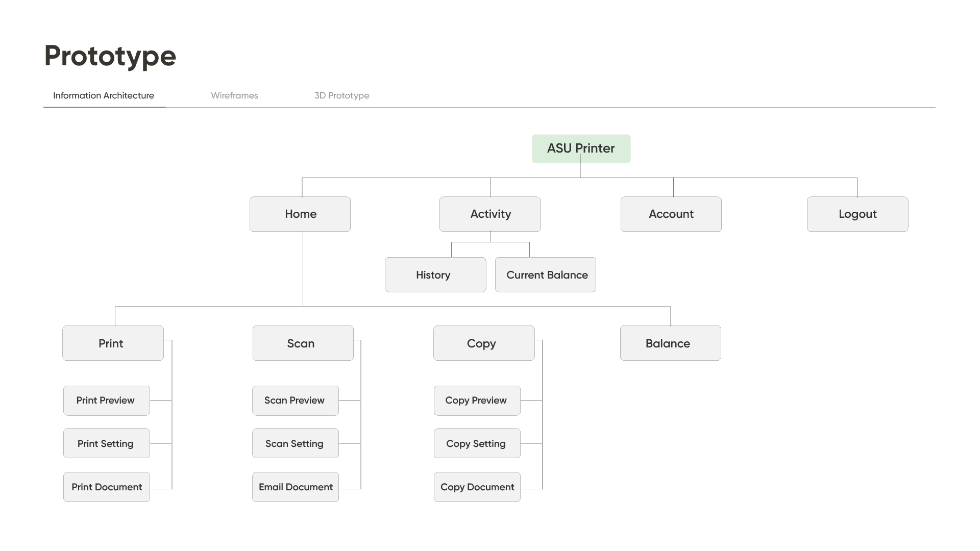
Task: Select the Home node
Action: tap(300, 214)
